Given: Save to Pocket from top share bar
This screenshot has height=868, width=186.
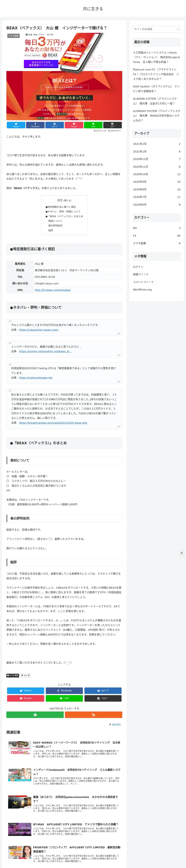Looking at the screenshot, I should tap(74, 125).
